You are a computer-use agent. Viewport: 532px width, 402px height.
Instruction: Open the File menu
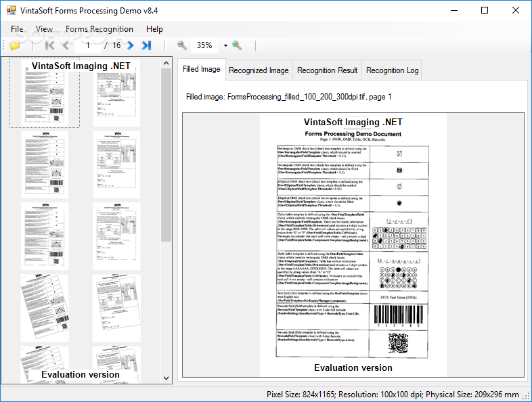coord(17,29)
